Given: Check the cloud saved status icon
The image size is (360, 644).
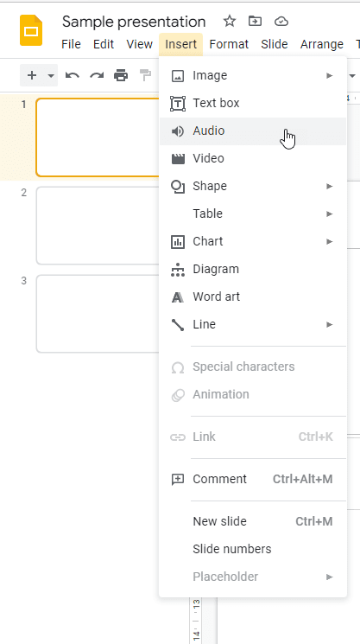Looking at the screenshot, I should coord(281,22).
